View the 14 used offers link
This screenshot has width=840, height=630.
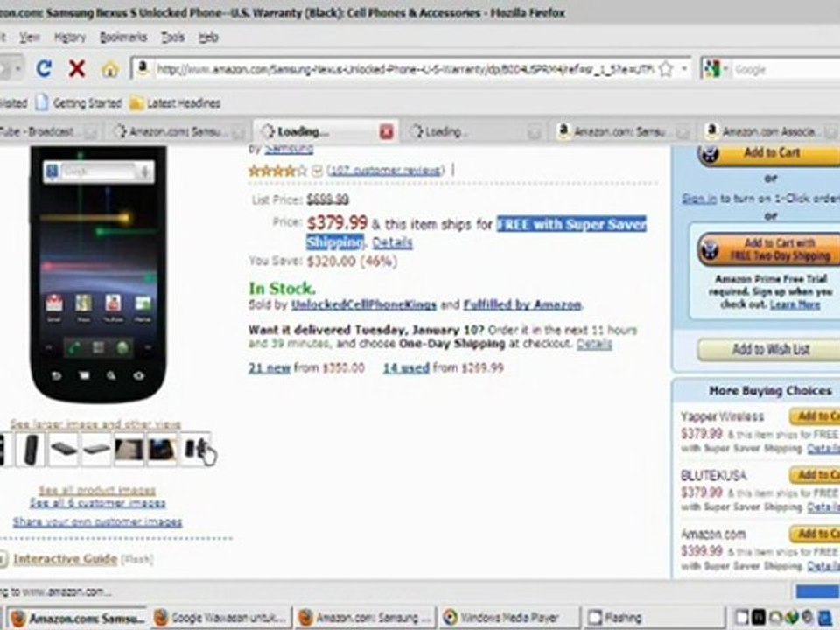coord(406,368)
